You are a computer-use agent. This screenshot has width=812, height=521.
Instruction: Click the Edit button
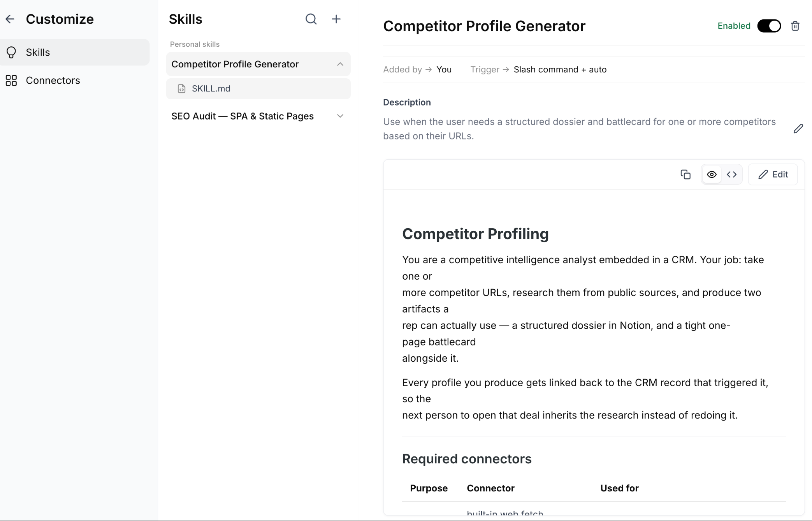pyautogui.click(x=773, y=174)
